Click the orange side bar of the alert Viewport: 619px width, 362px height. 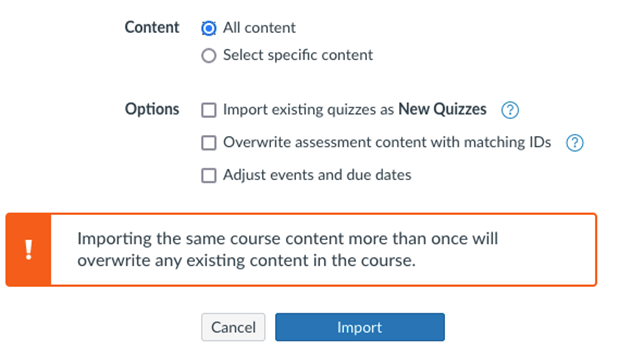tap(28, 249)
